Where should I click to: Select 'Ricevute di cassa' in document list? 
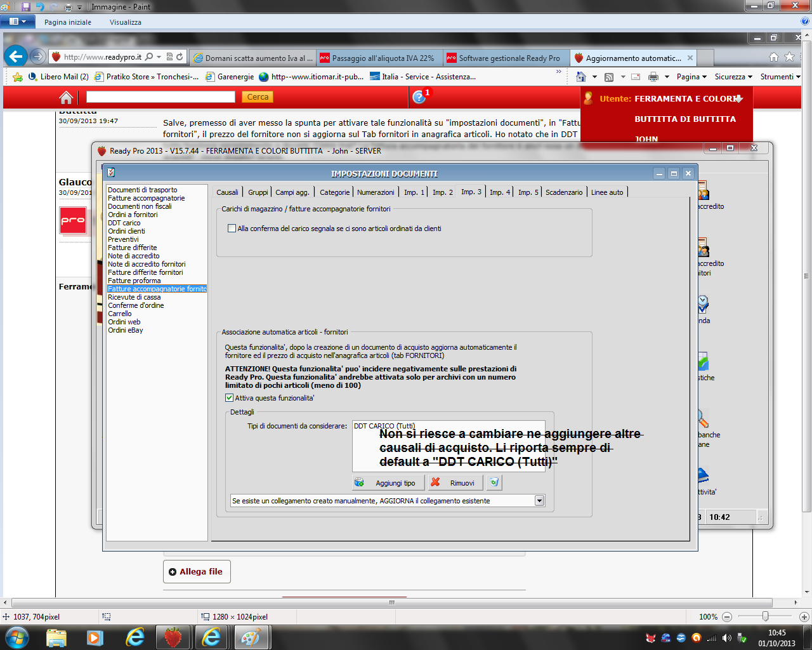point(134,297)
